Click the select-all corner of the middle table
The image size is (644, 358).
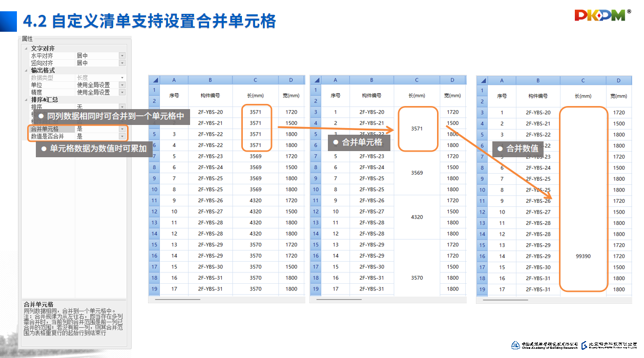click(316, 80)
